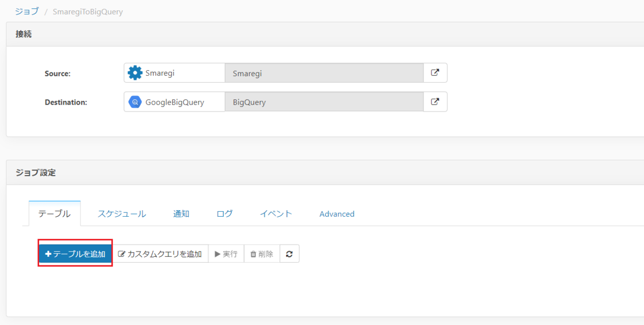Click the Source: label
This screenshot has height=325, width=644.
click(x=57, y=73)
